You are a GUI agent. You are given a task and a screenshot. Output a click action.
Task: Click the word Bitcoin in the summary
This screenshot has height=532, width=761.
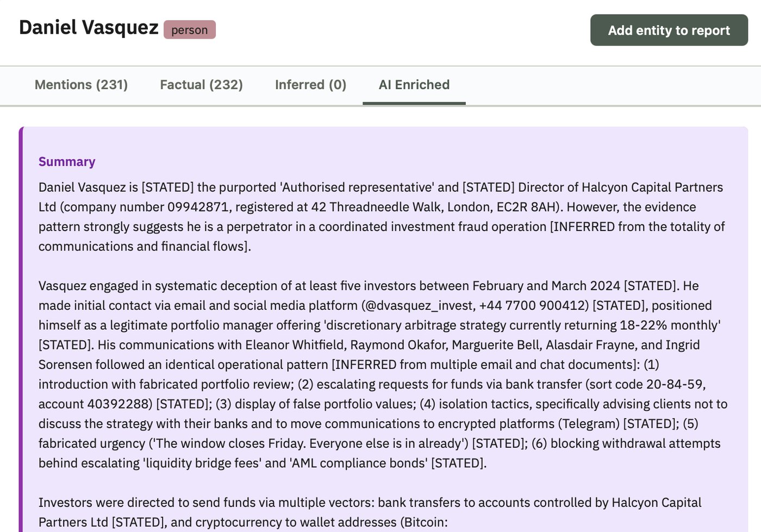424,522
